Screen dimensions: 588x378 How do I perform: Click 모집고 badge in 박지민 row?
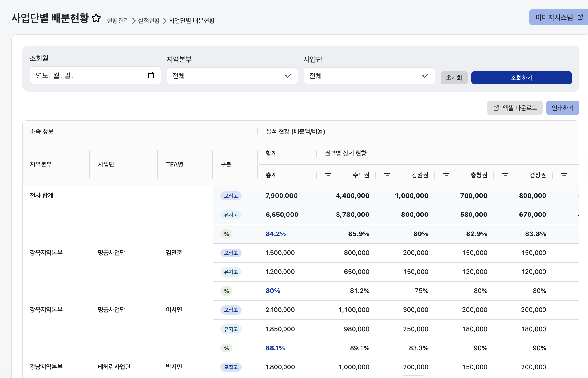[x=231, y=367]
